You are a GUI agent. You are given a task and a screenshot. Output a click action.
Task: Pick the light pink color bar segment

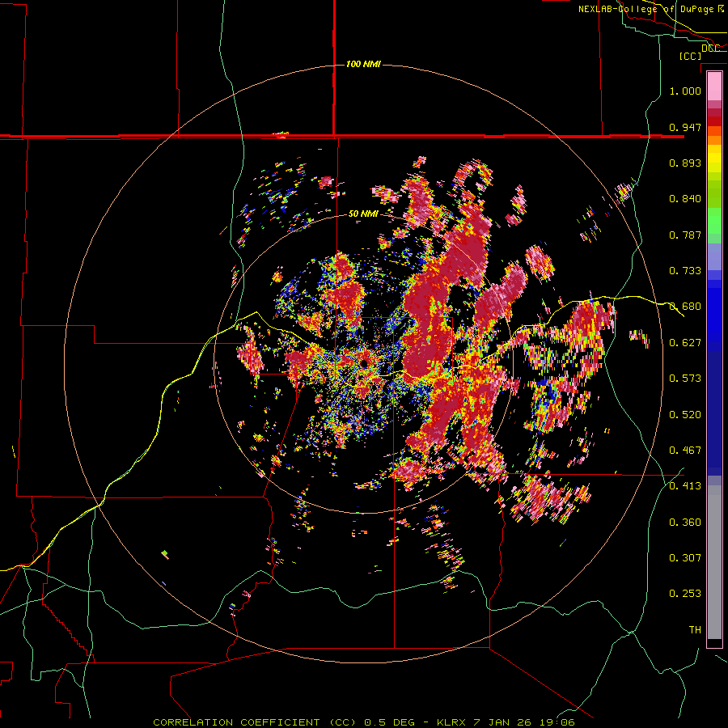point(714,87)
